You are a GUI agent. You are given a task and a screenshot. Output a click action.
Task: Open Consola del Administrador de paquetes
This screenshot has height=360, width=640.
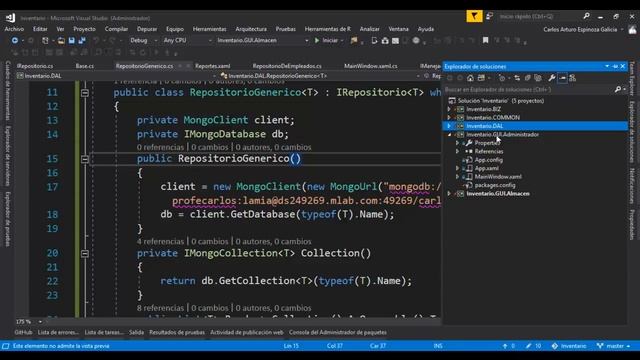(338, 332)
